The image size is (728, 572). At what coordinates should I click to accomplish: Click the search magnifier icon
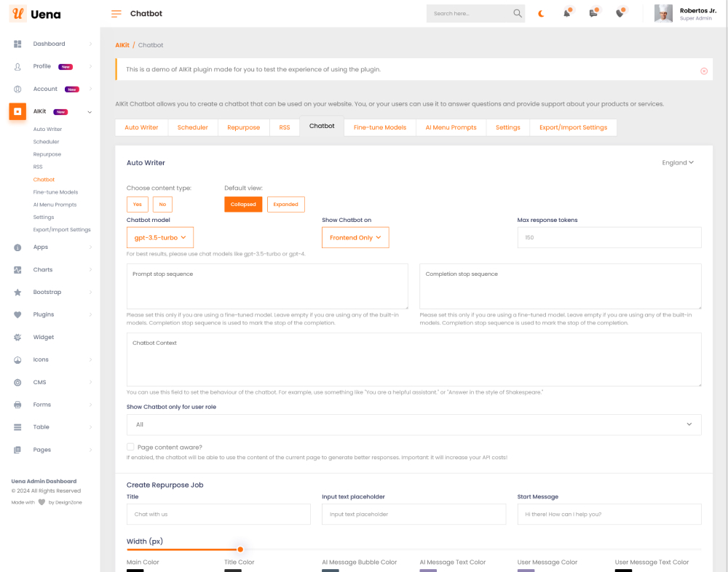[518, 13]
